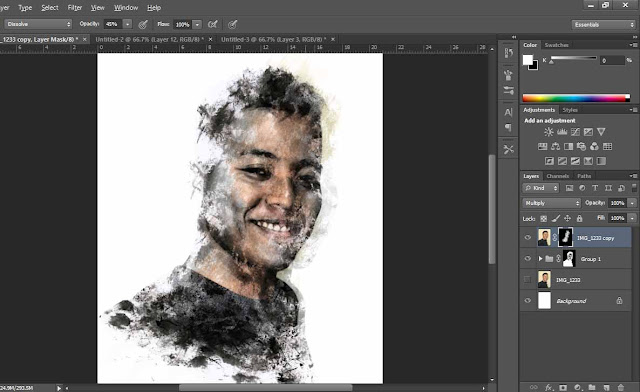Screen dimensions: 640x392
Task: Hide the IMG_1233 copy layer
Action: 527,237
